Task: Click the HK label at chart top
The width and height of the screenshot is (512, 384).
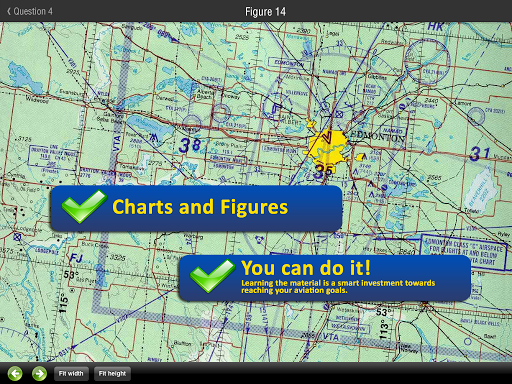Action: [435, 26]
